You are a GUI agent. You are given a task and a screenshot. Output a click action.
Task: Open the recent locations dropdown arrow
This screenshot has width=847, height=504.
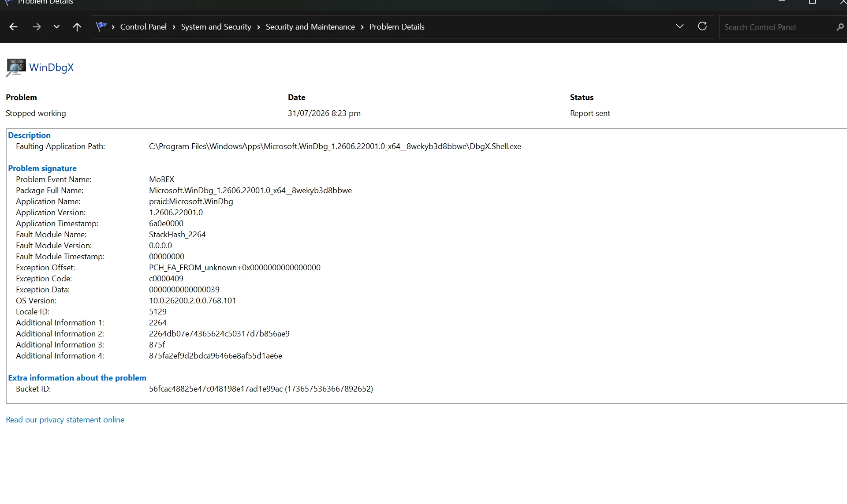(x=56, y=27)
